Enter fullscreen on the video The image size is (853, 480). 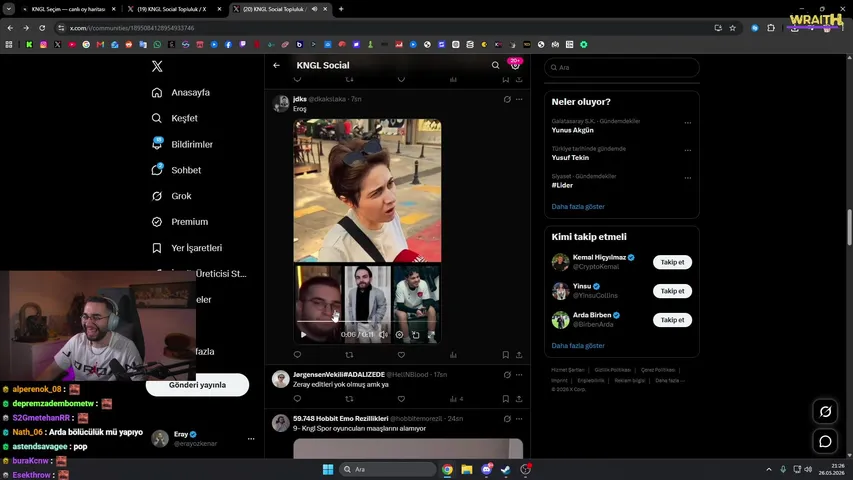[x=431, y=335]
